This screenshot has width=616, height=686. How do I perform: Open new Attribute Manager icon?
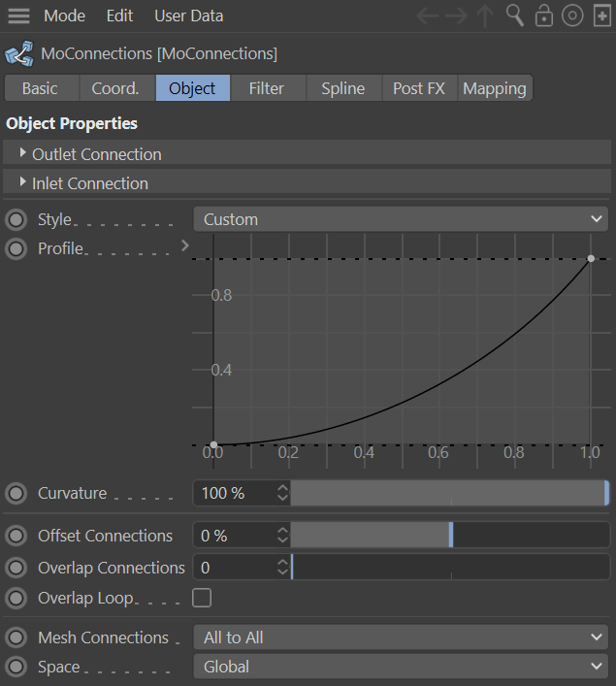(x=600, y=16)
